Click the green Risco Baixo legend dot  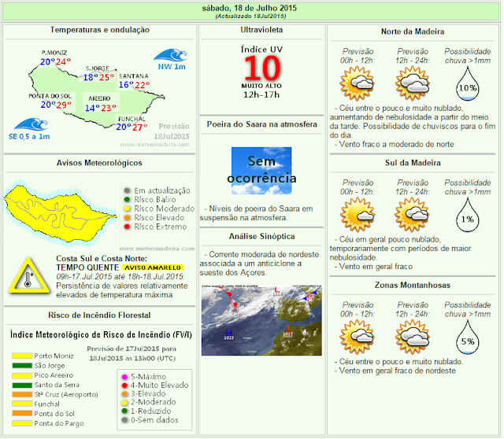[x=128, y=199]
